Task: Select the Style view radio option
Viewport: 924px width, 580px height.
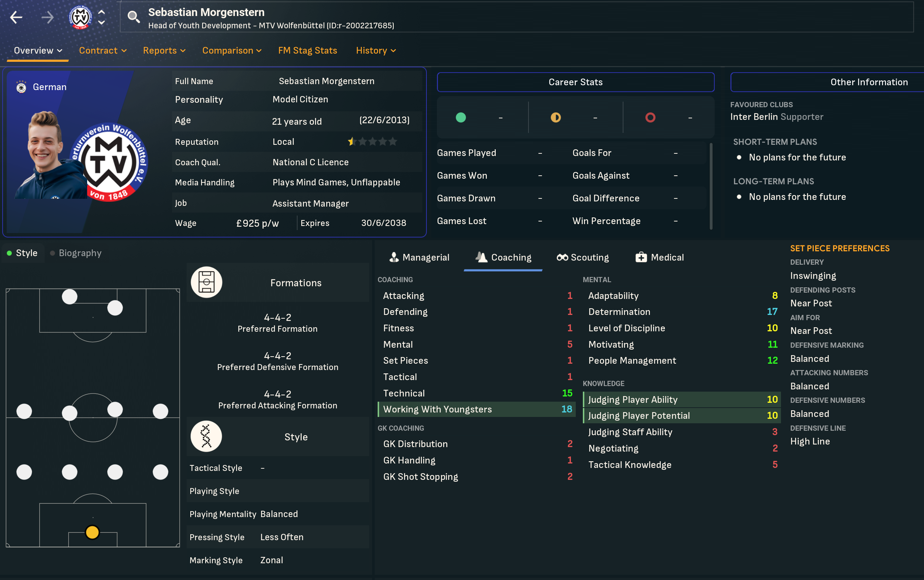Action: point(22,253)
